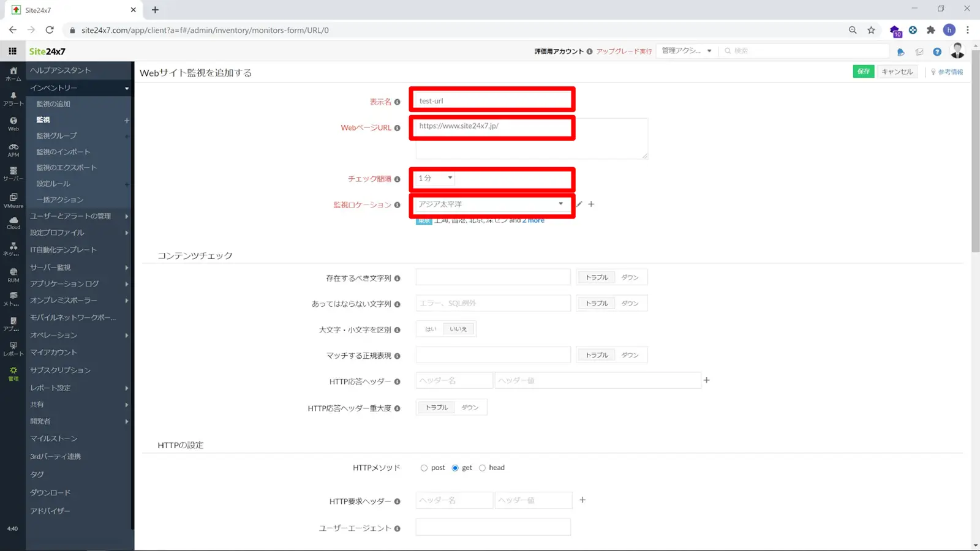Open Cloud icon in sidebar

pyautogui.click(x=13, y=223)
